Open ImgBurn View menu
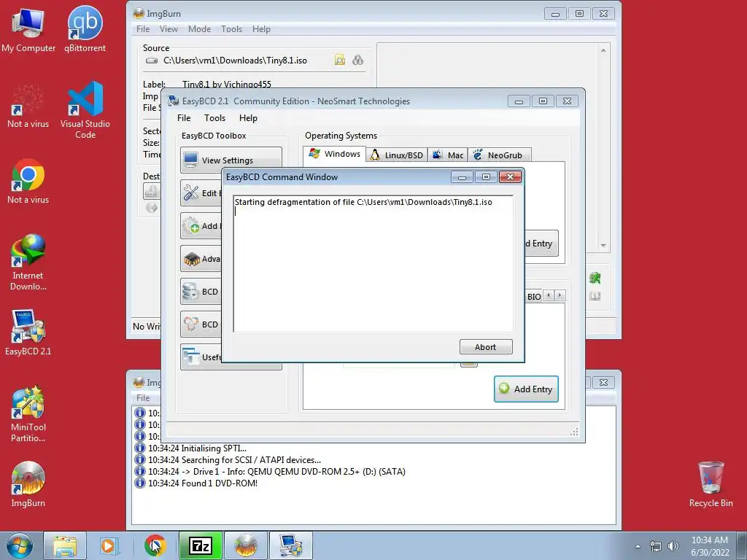The width and height of the screenshot is (747, 560). [x=169, y=29]
